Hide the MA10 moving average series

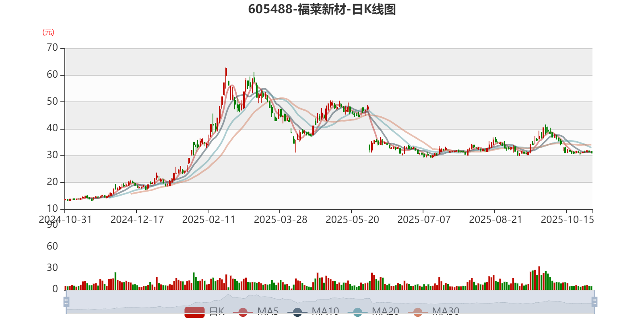pyautogui.click(x=313, y=312)
